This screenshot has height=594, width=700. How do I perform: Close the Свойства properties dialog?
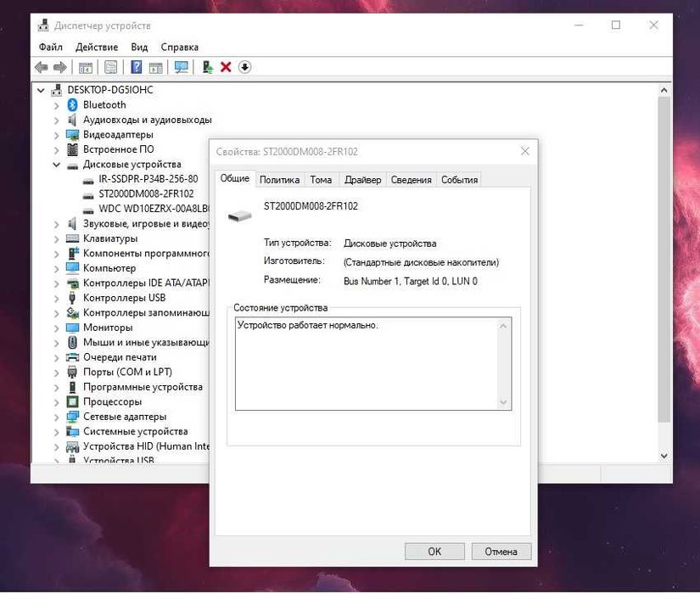[525, 151]
